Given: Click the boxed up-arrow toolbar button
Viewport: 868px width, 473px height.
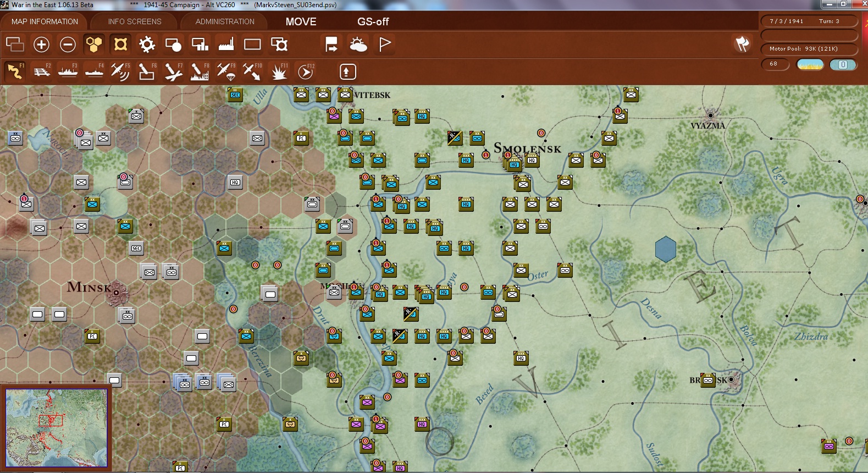Looking at the screenshot, I should (x=347, y=71).
